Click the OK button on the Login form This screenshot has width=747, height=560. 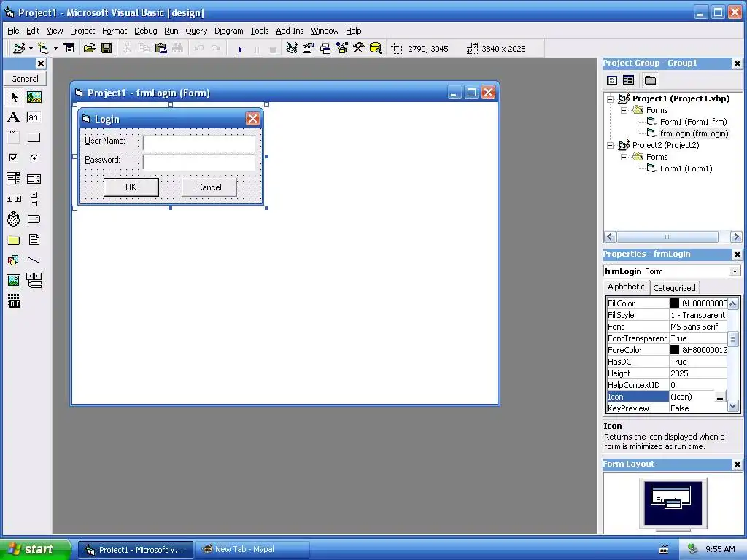[x=131, y=187]
